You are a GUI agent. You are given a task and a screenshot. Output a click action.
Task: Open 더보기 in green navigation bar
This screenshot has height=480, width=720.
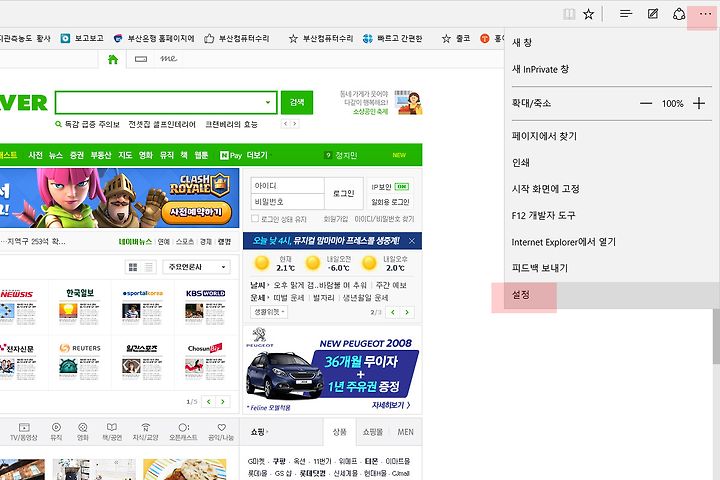257,155
